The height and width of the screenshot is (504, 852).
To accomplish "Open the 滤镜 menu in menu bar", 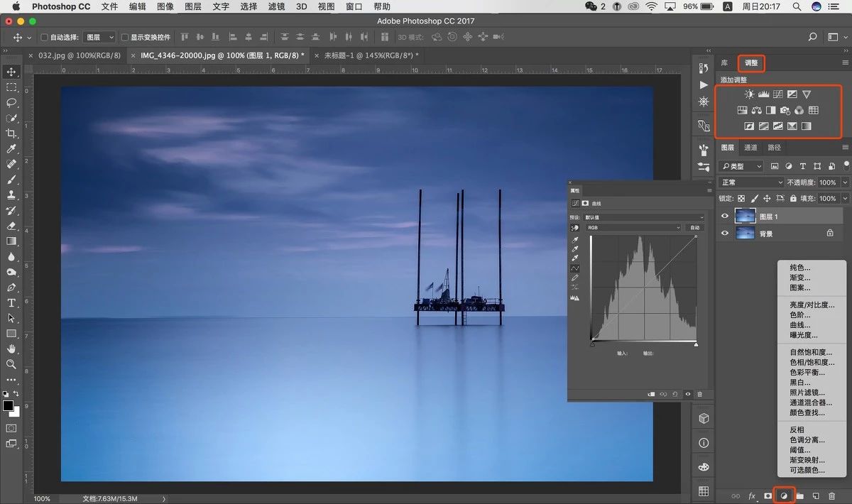I will tap(276, 6).
